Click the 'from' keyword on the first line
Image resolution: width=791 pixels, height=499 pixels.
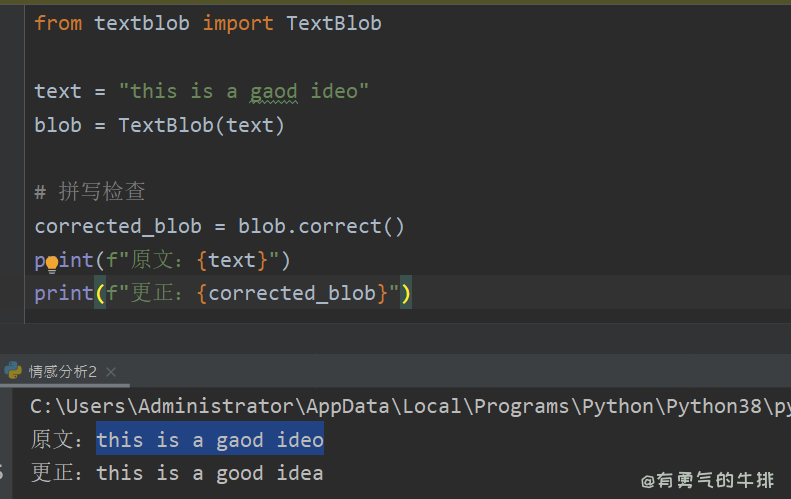point(58,23)
